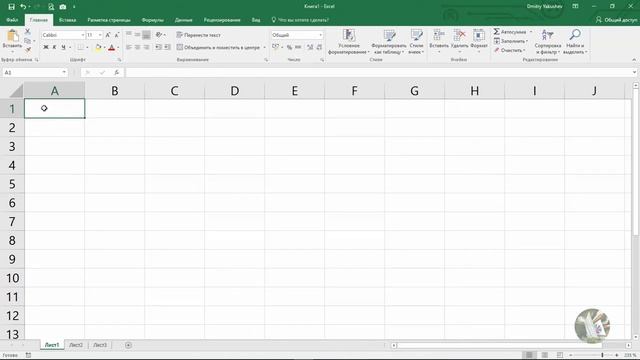The width and height of the screenshot is (640, 360).
Task: Click the increase indent icon
Action: point(167,47)
